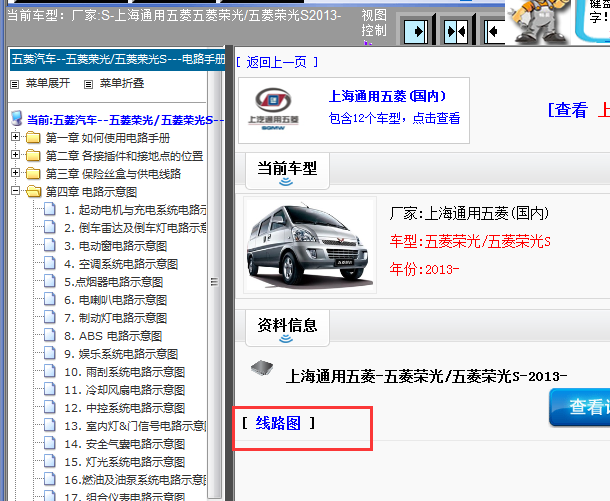Click 返回上一页 link
610x501 pixels.
277,62
